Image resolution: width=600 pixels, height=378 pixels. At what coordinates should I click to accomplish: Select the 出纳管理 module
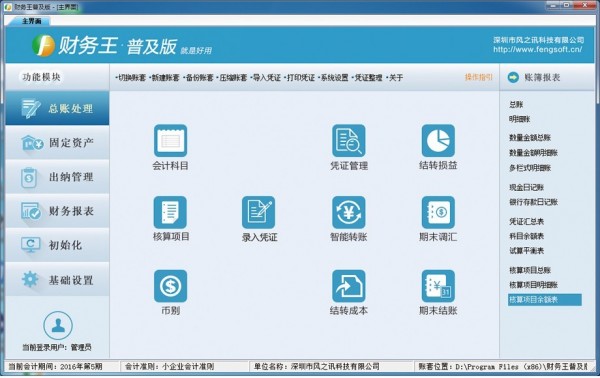tap(57, 177)
